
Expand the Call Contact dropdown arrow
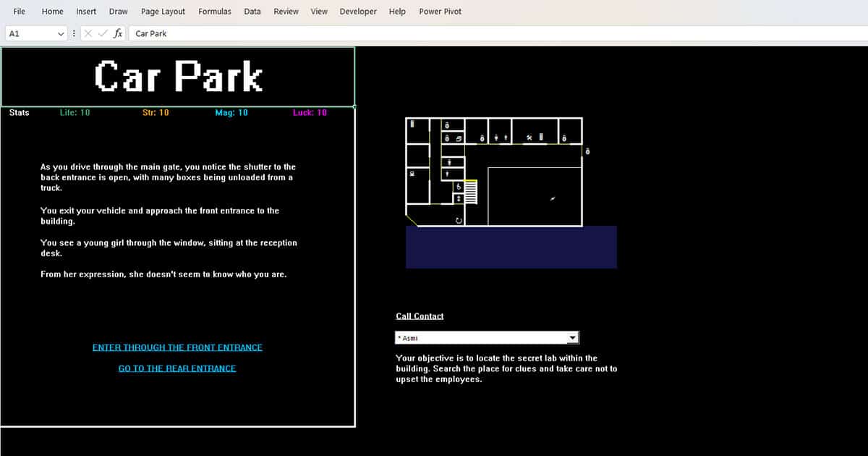pyautogui.click(x=573, y=338)
